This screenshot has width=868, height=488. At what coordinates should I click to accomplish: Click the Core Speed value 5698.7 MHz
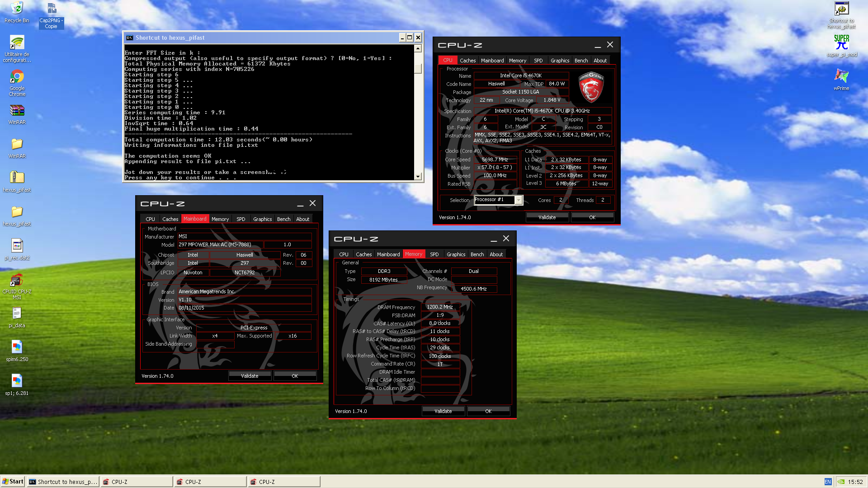495,160
